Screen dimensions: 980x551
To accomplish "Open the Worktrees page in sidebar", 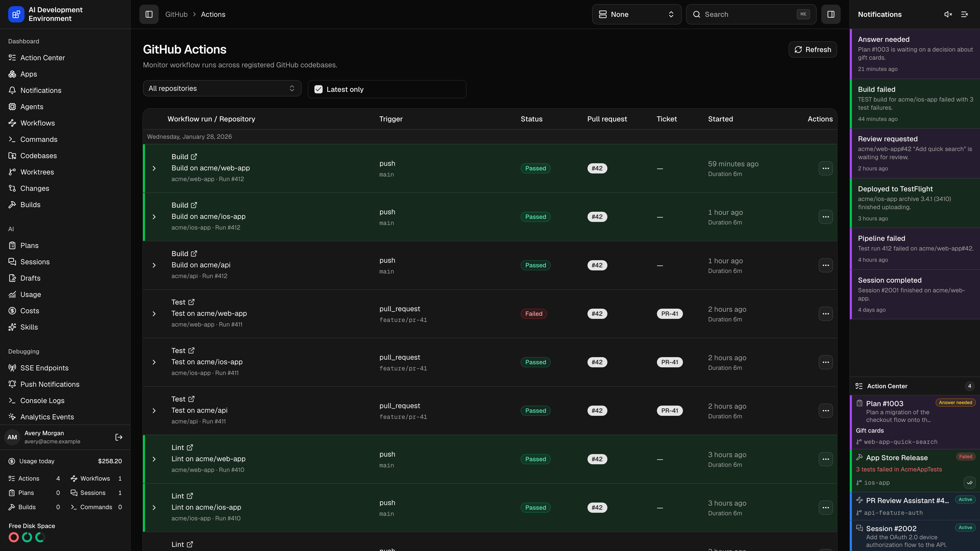I will tap(65, 172).
